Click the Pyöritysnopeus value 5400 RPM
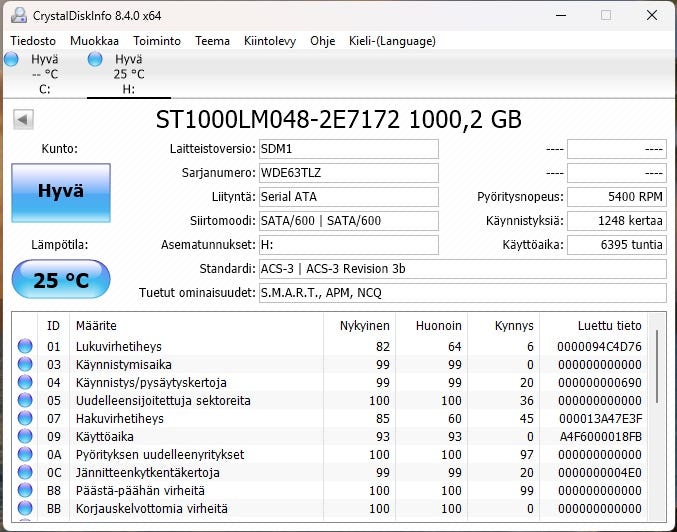 click(x=617, y=197)
